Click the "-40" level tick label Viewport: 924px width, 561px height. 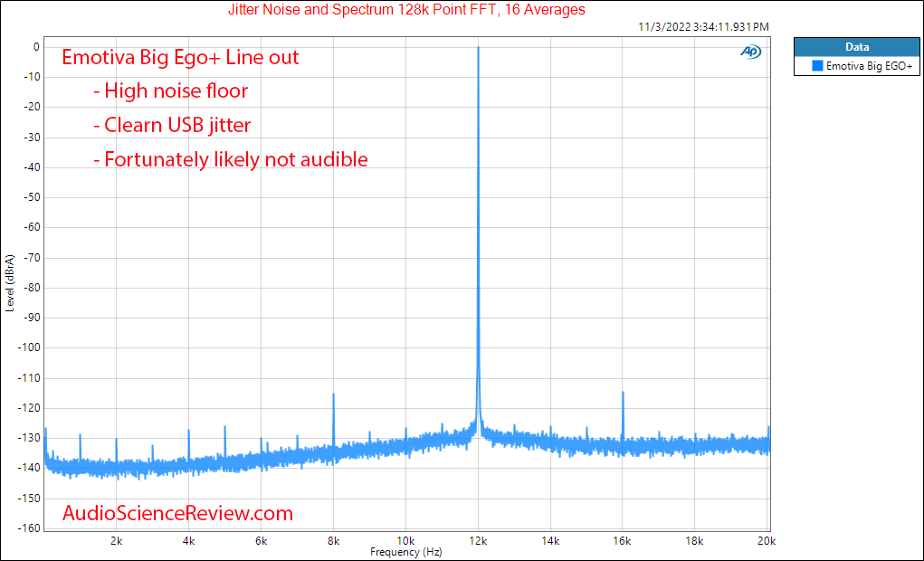(32, 167)
